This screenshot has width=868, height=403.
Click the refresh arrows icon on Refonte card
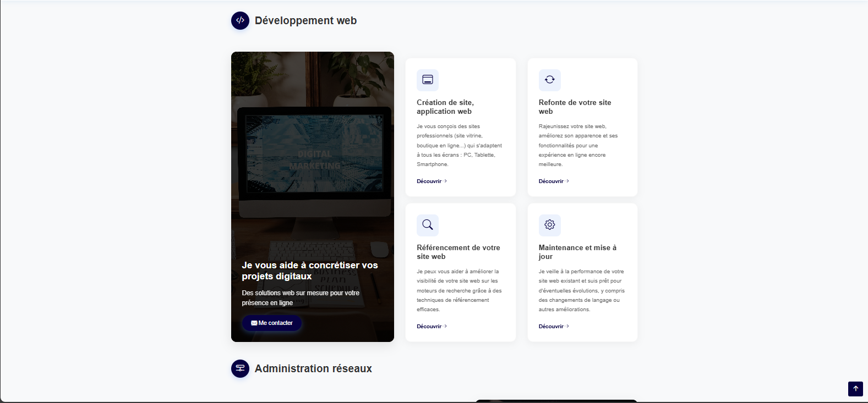(x=549, y=80)
